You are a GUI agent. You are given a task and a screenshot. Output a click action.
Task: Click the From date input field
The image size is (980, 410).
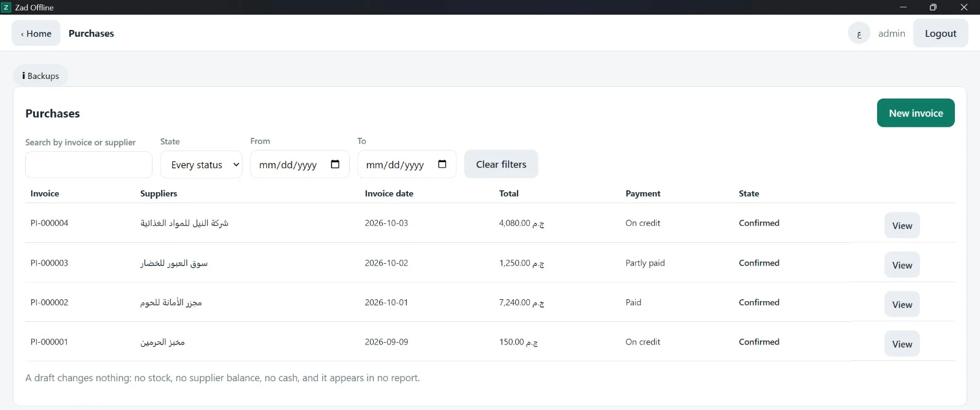point(300,165)
